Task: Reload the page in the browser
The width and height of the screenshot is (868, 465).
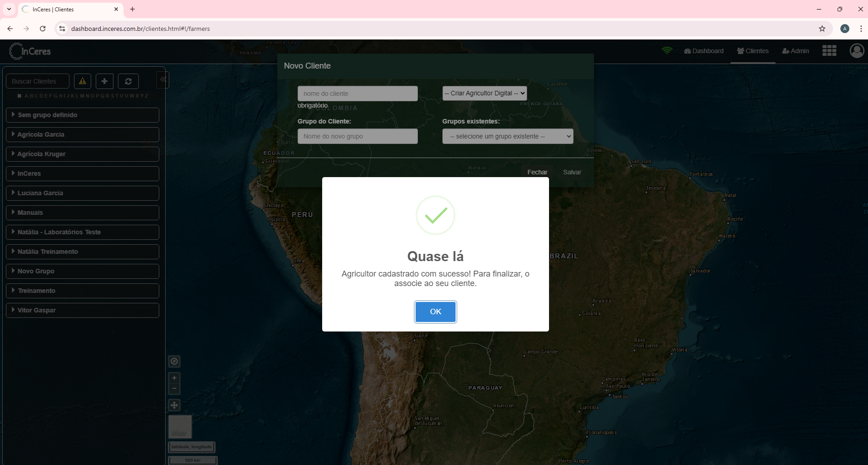Action: [43, 29]
